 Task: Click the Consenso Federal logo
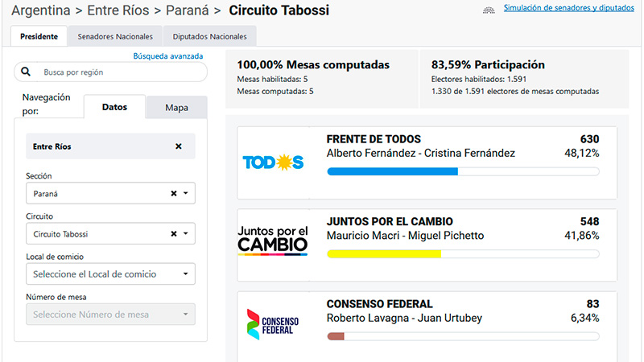(x=273, y=324)
